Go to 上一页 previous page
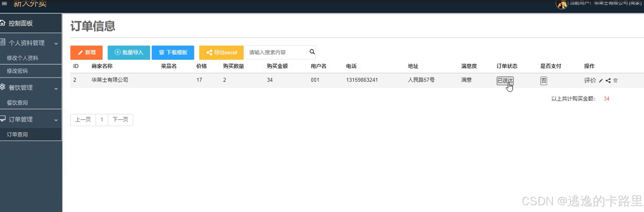 pos(83,120)
